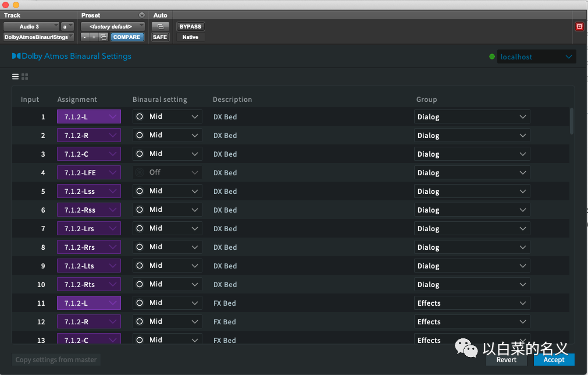Click binaural mode circle for input 1
This screenshot has height=375, width=588.
pyautogui.click(x=140, y=116)
